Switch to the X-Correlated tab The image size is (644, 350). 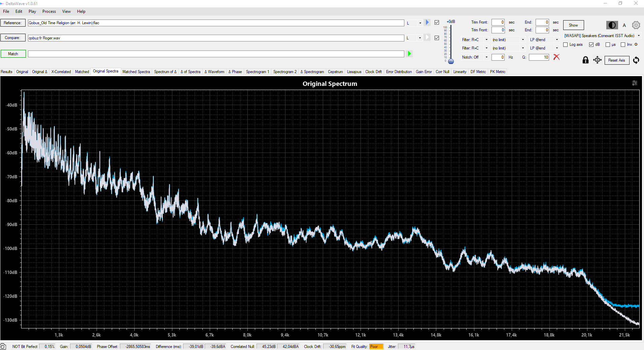(x=61, y=72)
